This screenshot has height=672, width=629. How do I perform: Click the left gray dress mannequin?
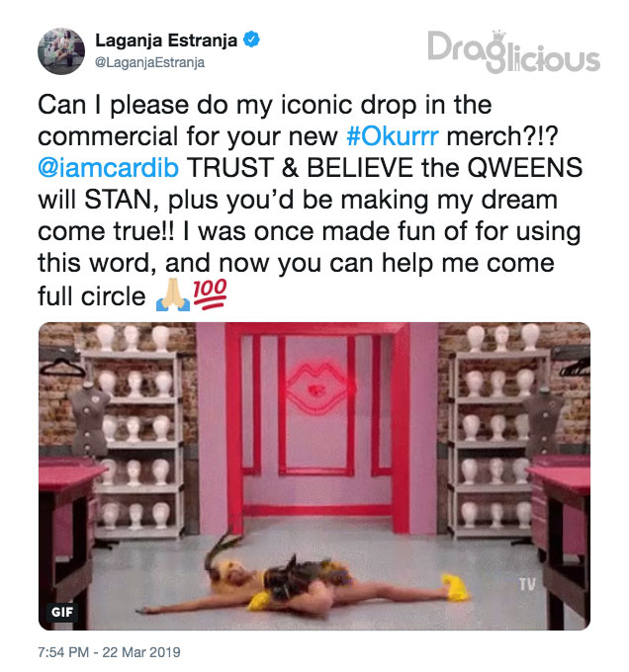[90, 419]
